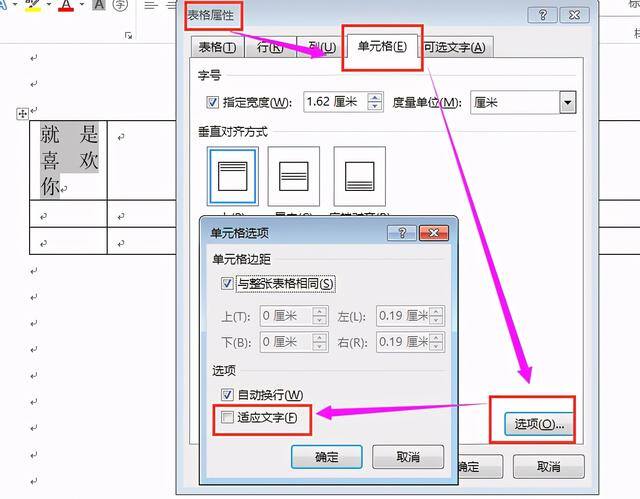Click the 字号 section label

click(x=209, y=76)
